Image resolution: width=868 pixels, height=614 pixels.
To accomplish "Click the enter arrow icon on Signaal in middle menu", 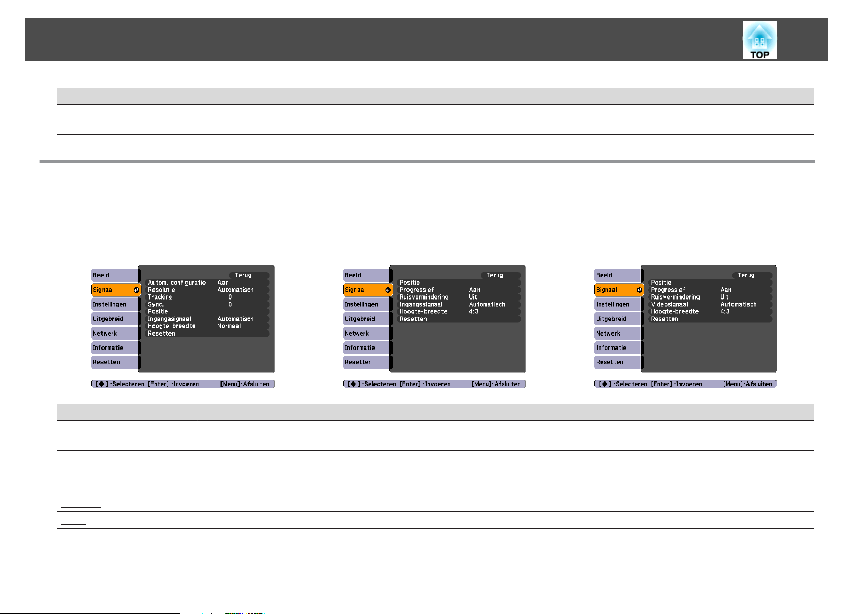I will [388, 290].
